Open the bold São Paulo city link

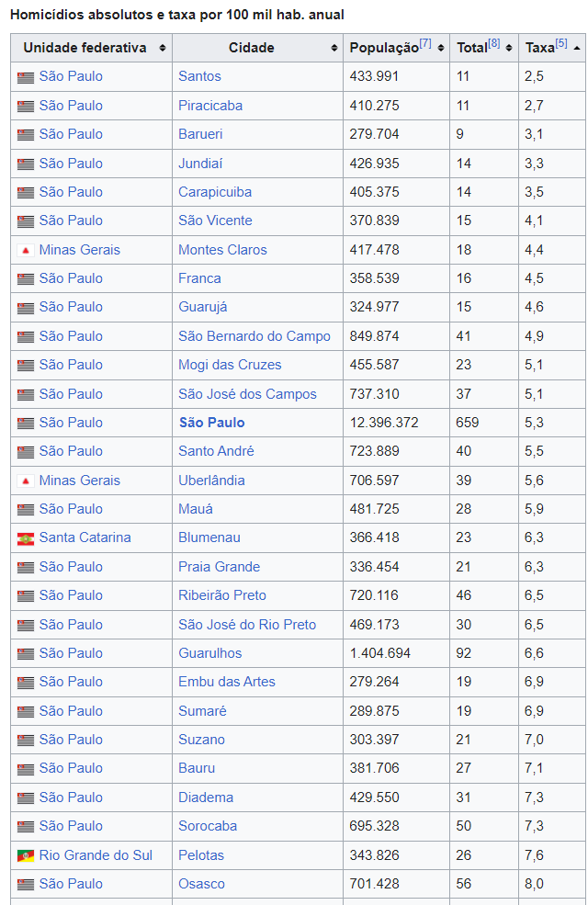click(x=212, y=423)
